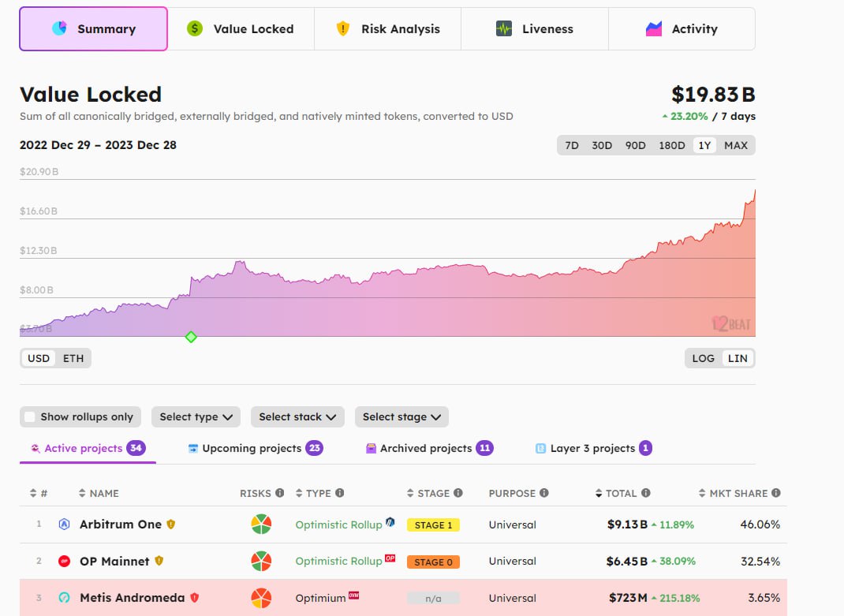844x616 pixels.
Task: Click the $6.45B total value for OP Mainnet
Action: 626,561
